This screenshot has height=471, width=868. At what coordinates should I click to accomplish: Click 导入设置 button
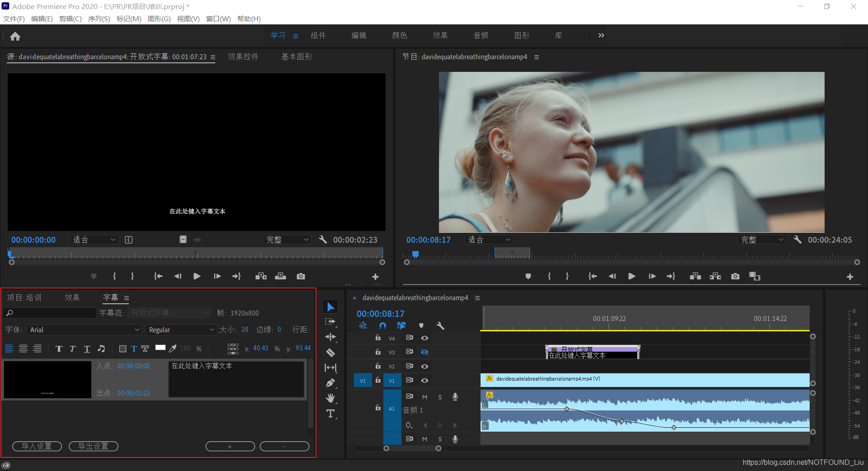pyautogui.click(x=37, y=446)
